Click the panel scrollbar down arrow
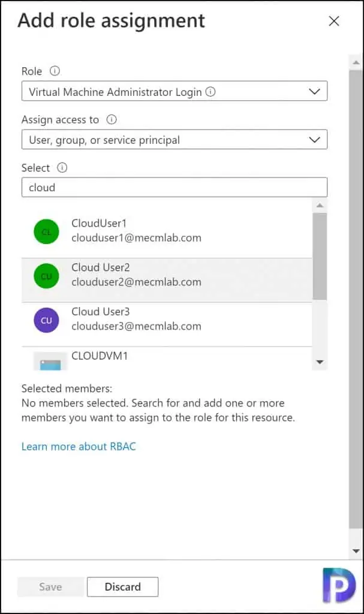The height and width of the screenshot is (614, 364). (x=356, y=551)
